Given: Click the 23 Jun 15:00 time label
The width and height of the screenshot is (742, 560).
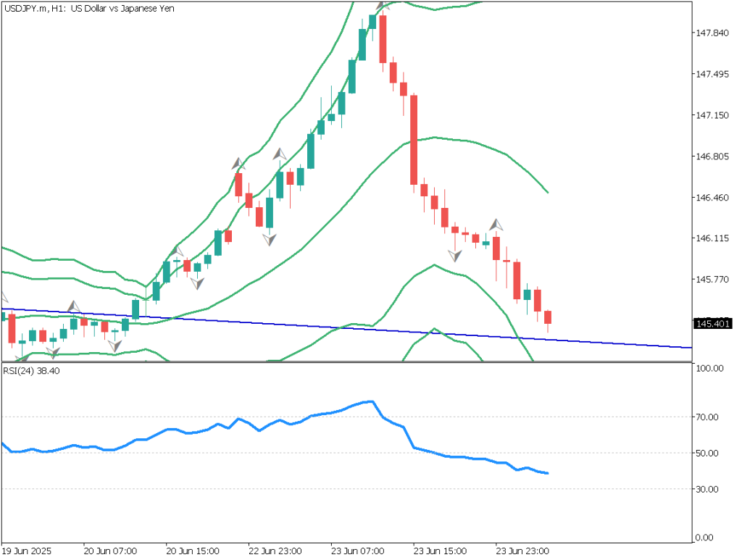Looking at the screenshot, I should 441,550.
